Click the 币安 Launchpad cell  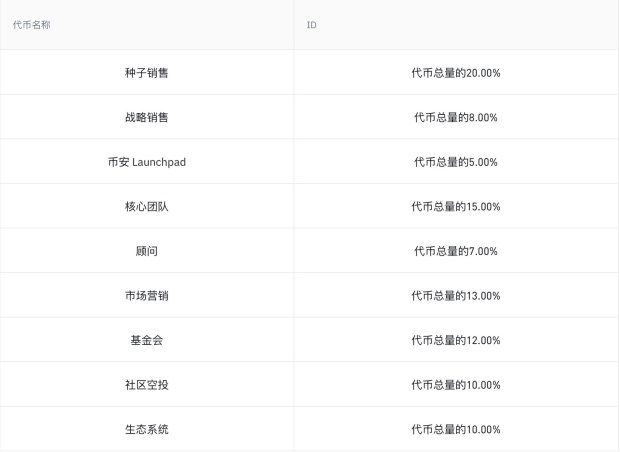click(x=147, y=162)
